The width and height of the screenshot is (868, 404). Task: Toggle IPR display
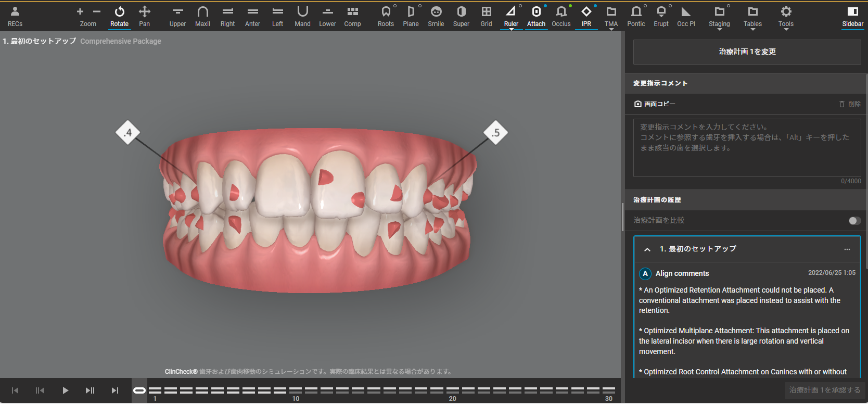586,16
